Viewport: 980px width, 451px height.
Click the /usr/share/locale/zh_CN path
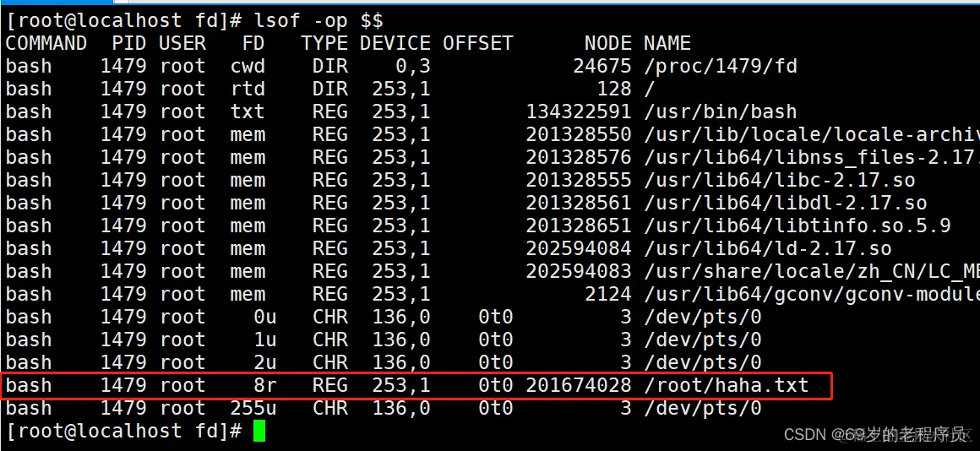point(812,271)
